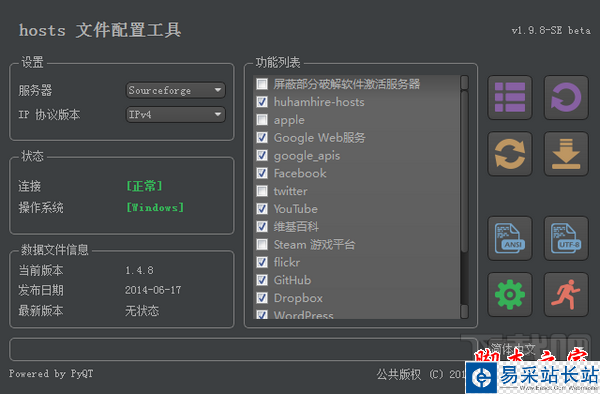Image resolution: width=600 pixels, height=394 pixels.
Task: Click the 2014-06-17 release date value
Action: (153, 290)
